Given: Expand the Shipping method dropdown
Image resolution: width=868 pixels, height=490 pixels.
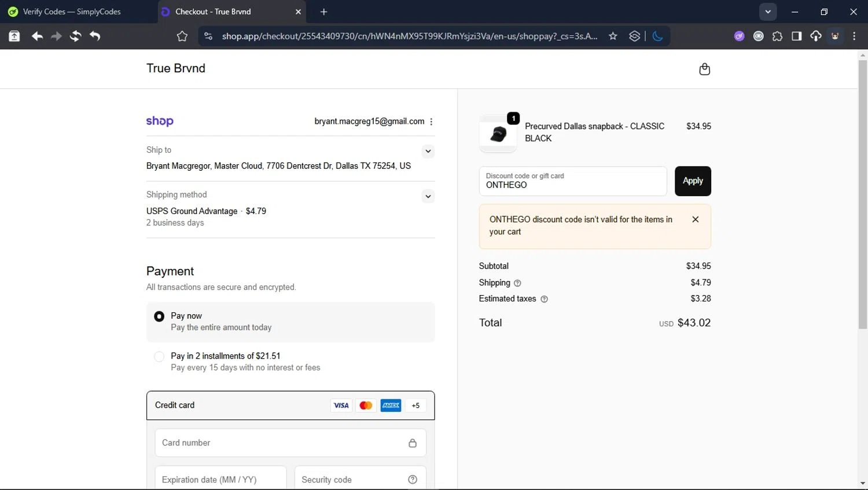Looking at the screenshot, I should [x=428, y=196].
